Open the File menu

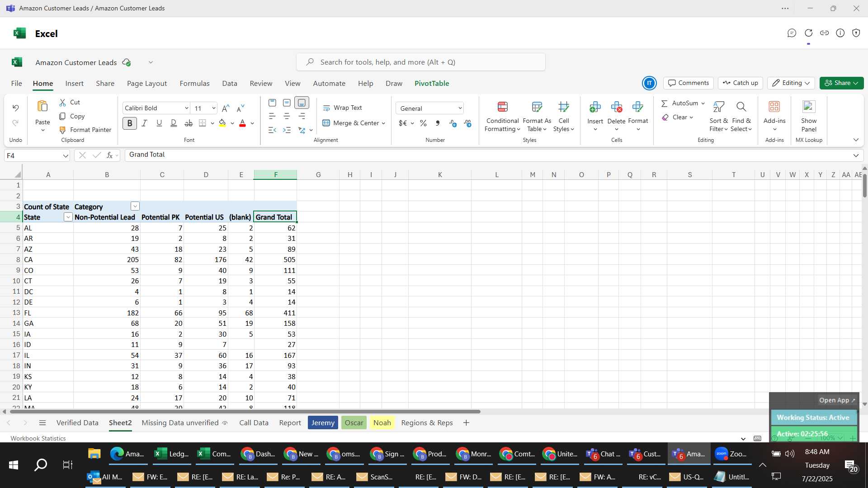[x=16, y=84]
